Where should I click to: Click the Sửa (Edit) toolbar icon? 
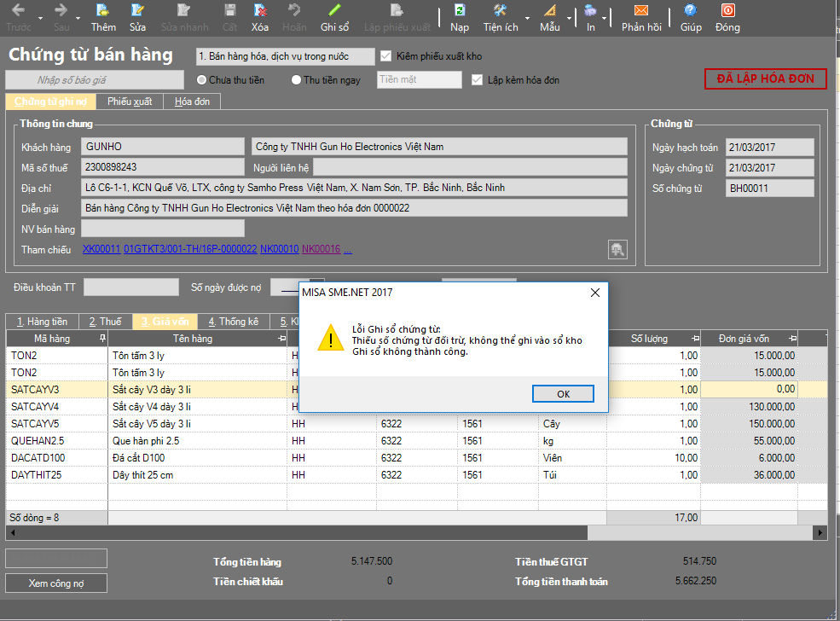137,17
